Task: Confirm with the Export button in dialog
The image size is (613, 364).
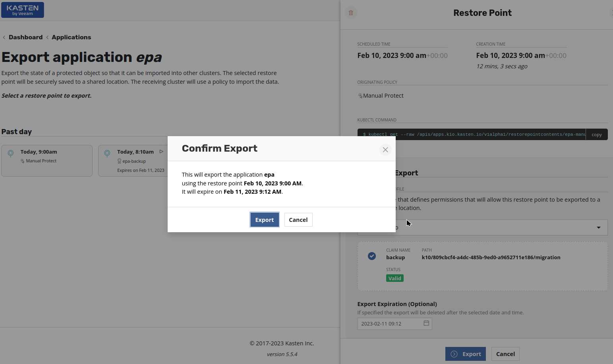Action: (x=265, y=220)
